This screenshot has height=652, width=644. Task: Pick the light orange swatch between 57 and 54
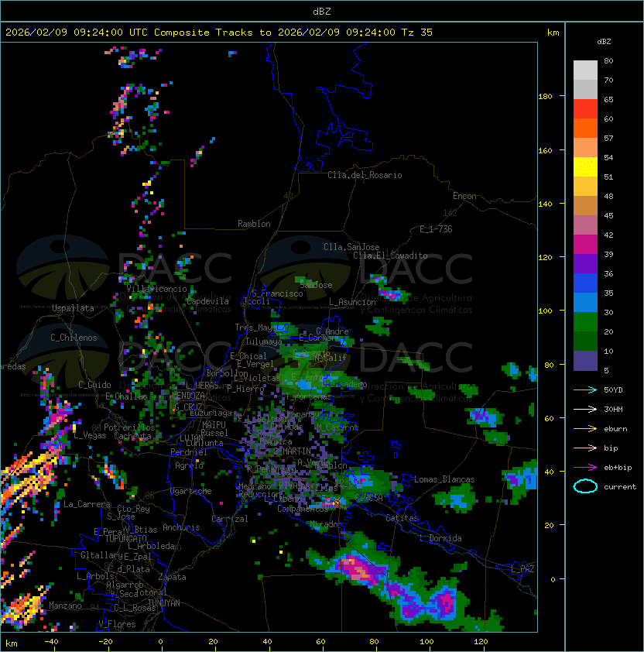[x=585, y=148]
